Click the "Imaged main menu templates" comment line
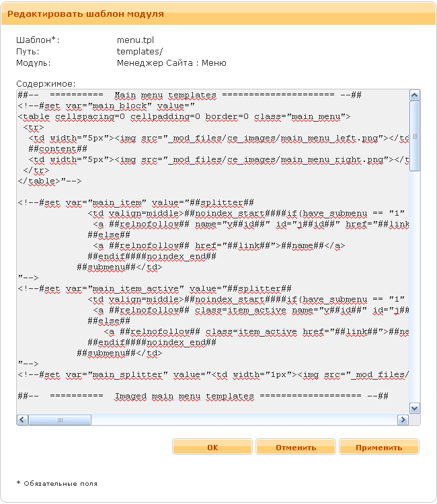The image size is (437, 504). pos(202,396)
